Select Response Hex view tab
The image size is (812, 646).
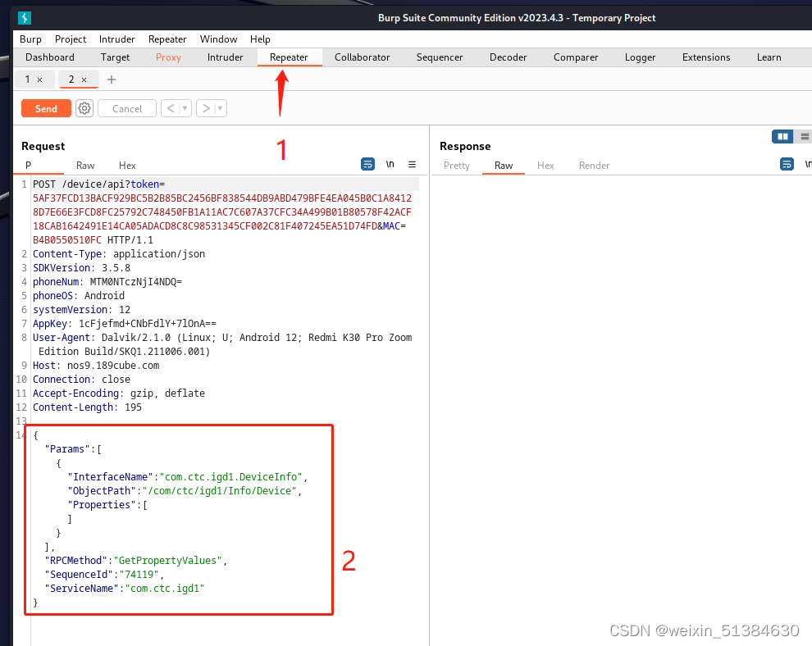point(545,165)
